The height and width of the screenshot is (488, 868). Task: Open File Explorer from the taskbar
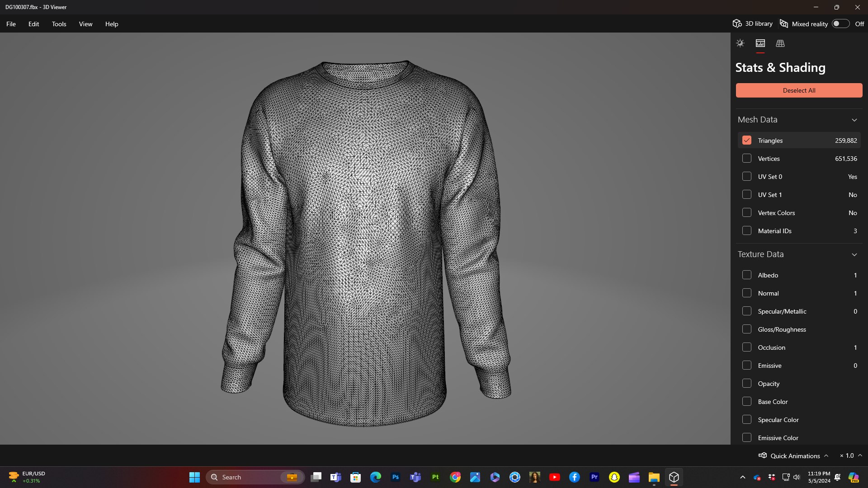click(x=654, y=477)
